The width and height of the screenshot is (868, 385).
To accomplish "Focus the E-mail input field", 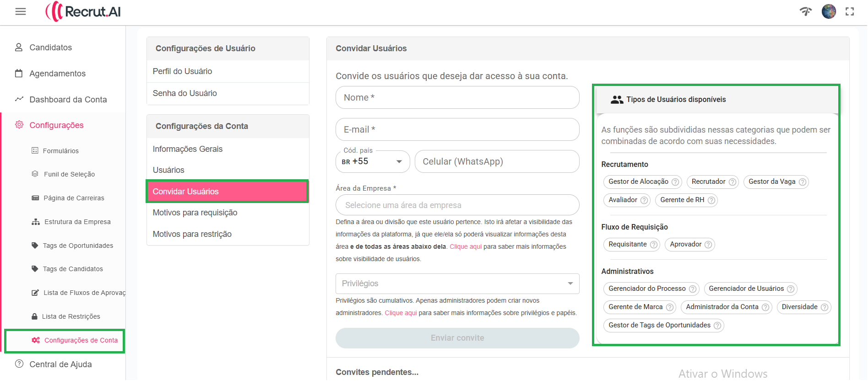I will point(457,130).
